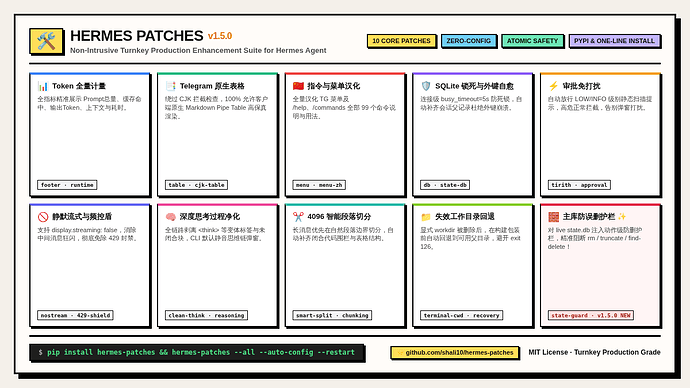The height and width of the screenshot is (388, 690).
Task: Click the description mentioning '<think>'
Action: coord(215,234)
